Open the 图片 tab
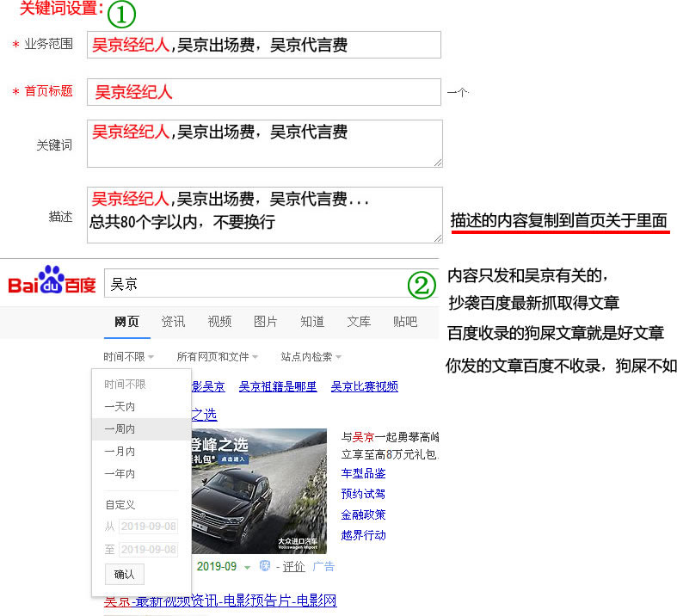 click(x=266, y=322)
